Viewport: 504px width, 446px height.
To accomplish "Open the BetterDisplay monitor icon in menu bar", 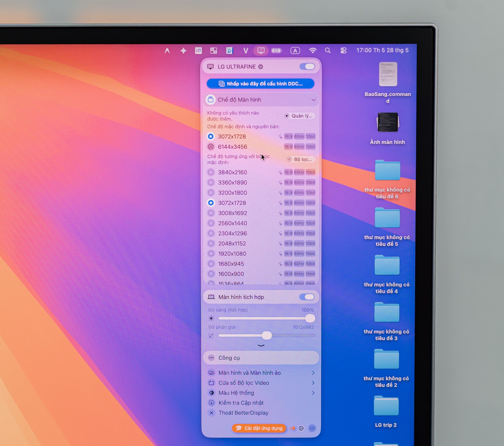I will [x=261, y=51].
